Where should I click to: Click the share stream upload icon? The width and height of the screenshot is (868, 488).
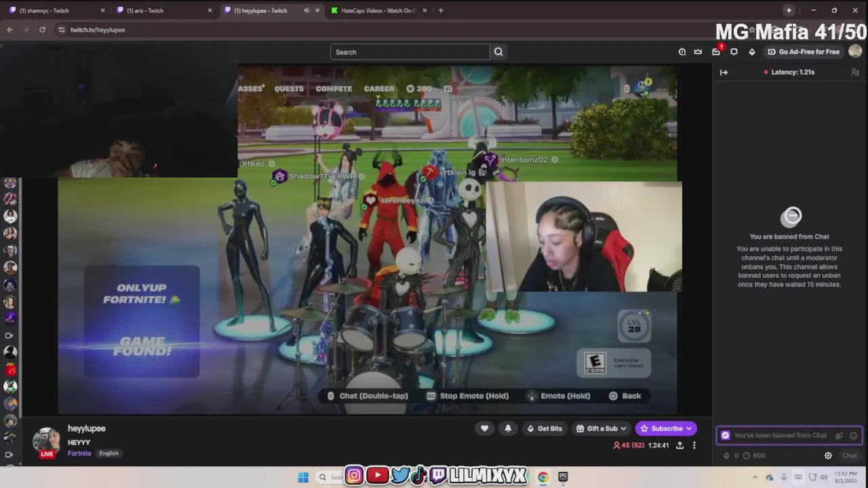[679, 445]
